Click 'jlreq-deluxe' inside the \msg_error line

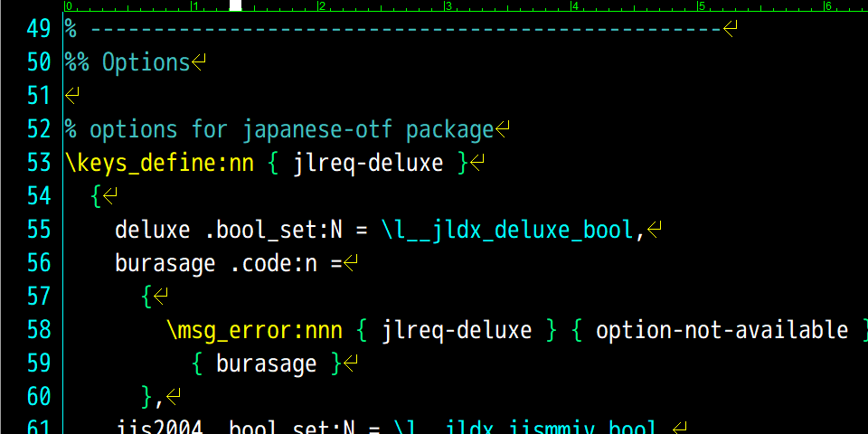tap(457, 331)
